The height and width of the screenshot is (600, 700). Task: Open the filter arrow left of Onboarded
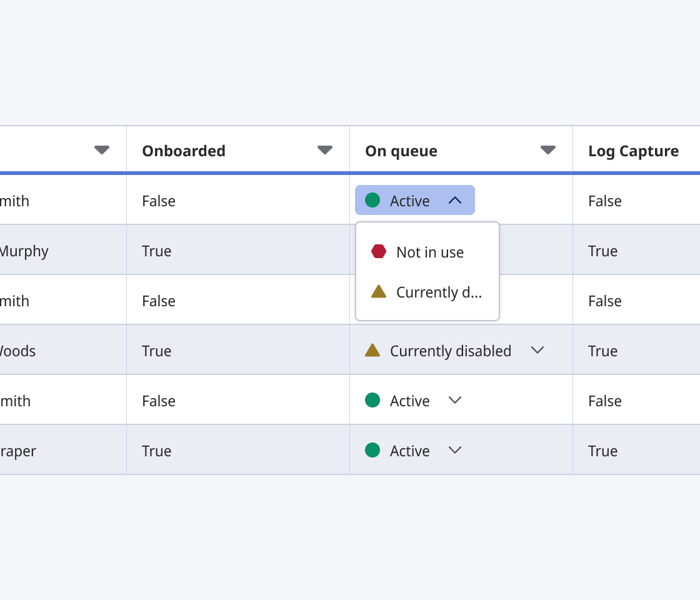[x=102, y=150]
